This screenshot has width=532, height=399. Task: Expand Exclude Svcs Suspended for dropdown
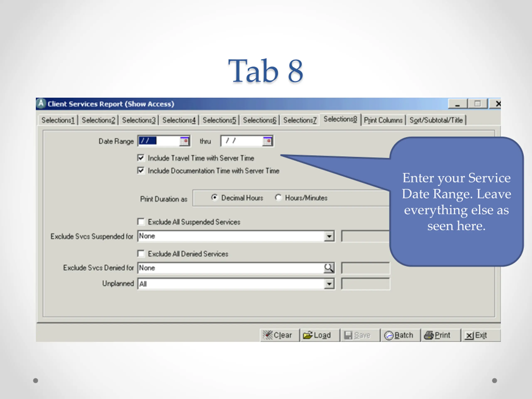point(329,236)
